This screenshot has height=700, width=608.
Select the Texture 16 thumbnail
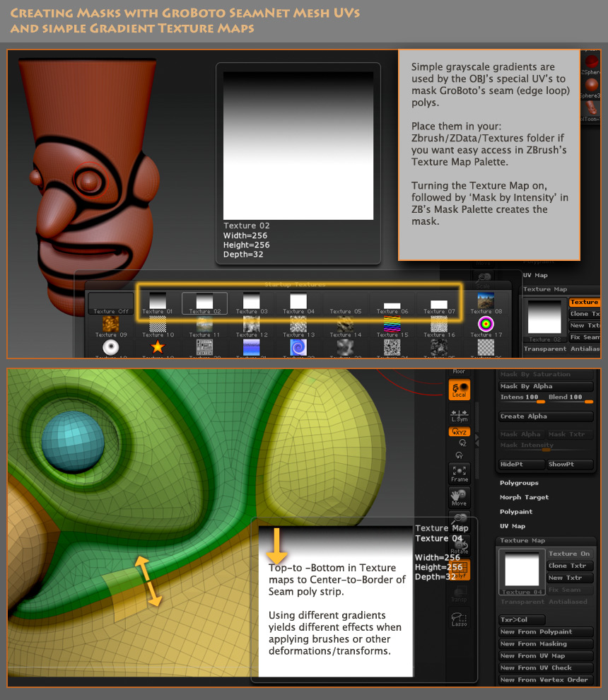pos(439,327)
